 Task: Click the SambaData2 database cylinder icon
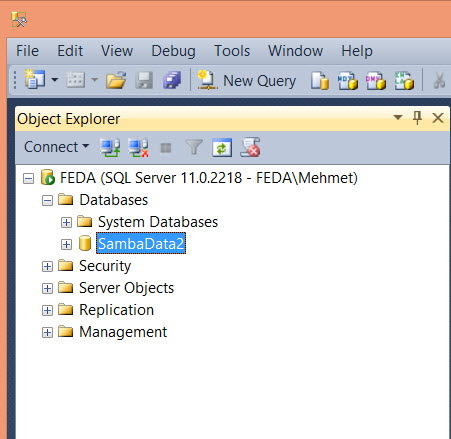(x=85, y=243)
